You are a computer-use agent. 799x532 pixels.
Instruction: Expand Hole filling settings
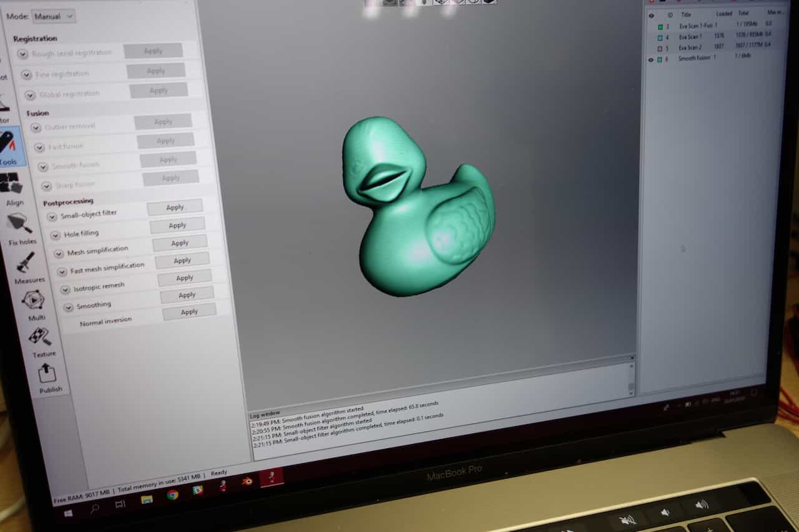[56, 236]
